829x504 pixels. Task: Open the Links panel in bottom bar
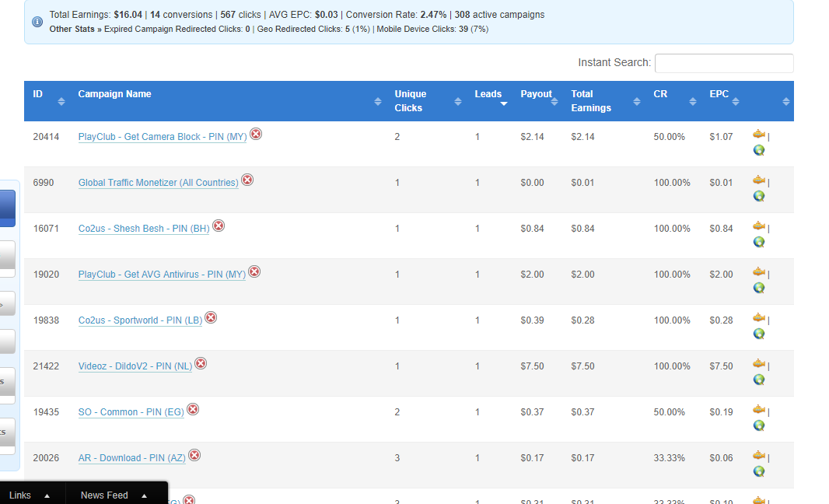click(x=29, y=495)
